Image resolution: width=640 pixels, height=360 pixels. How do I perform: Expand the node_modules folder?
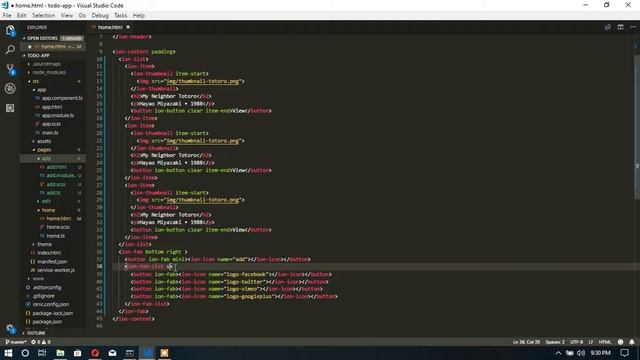pyautogui.click(x=49, y=72)
